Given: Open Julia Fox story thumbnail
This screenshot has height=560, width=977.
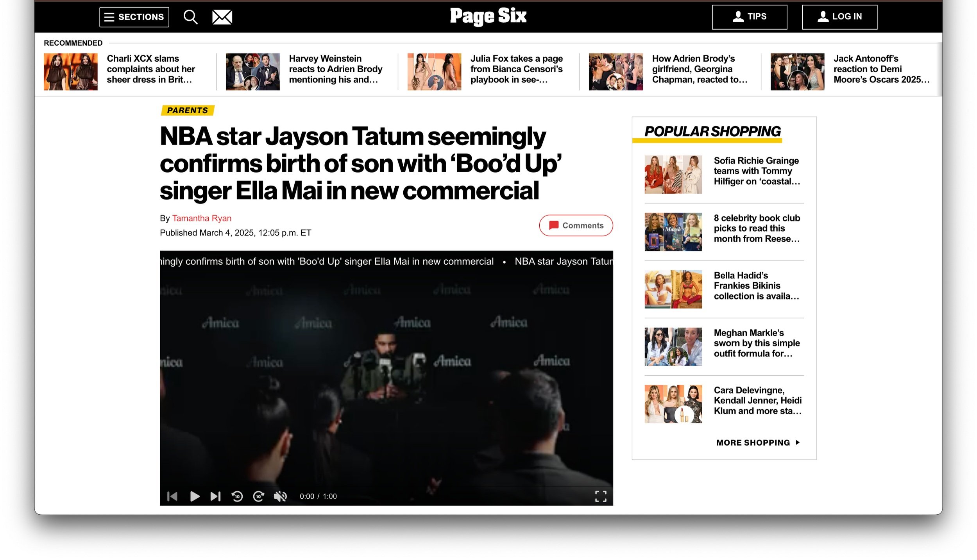Looking at the screenshot, I should 434,72.
